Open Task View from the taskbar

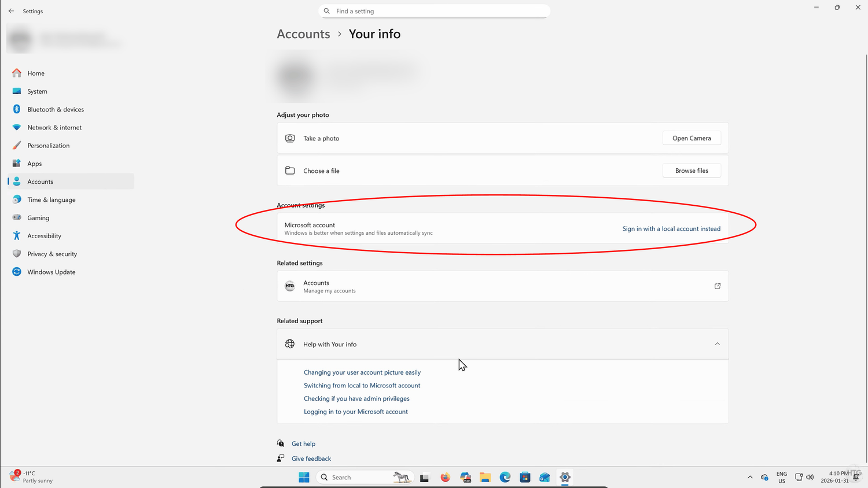pos(425,478)
